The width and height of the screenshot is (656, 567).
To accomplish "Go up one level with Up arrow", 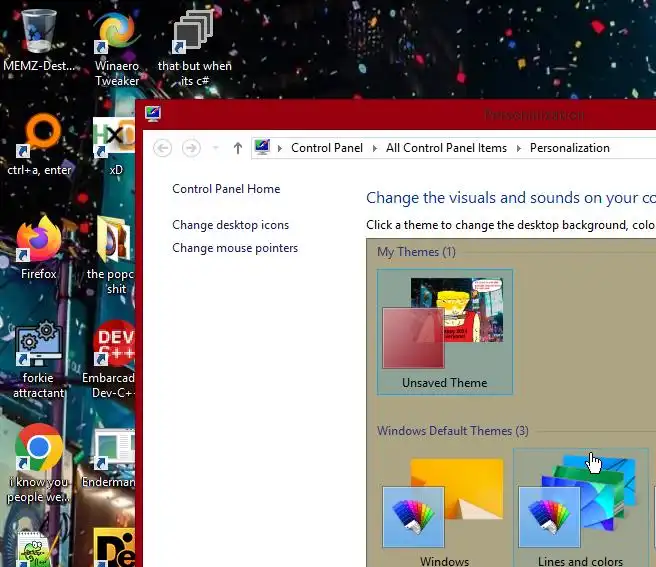I will coord(238,148).
